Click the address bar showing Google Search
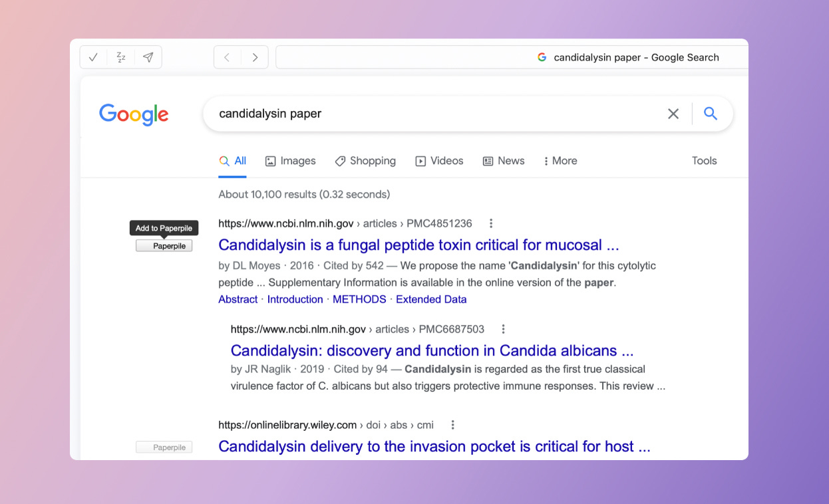Image resolution: width=829 pixels, height=504 pixels. 512,57
